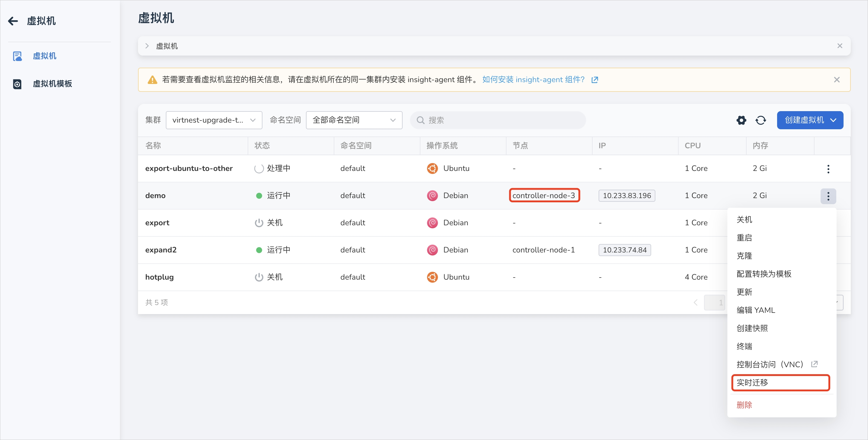This screenshot has width=868, height=440.
Task: Click the green running indicator for demo
Action: pos(259,196)
